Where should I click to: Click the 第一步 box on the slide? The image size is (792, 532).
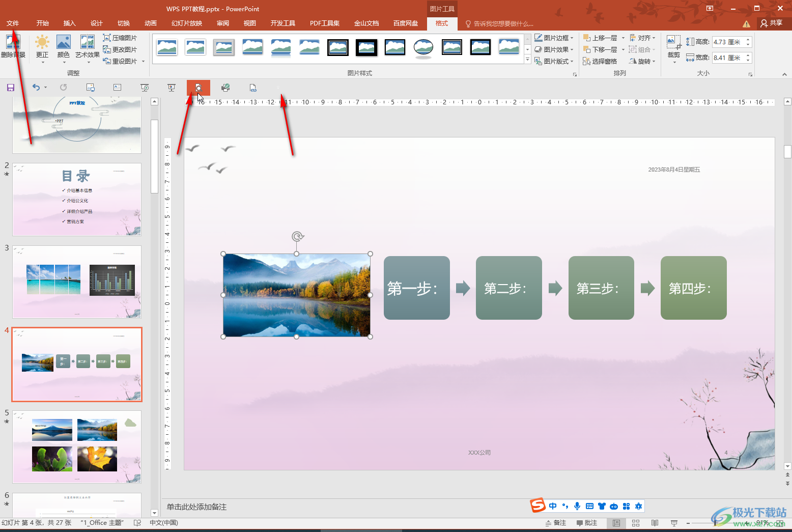coord(417,288)
